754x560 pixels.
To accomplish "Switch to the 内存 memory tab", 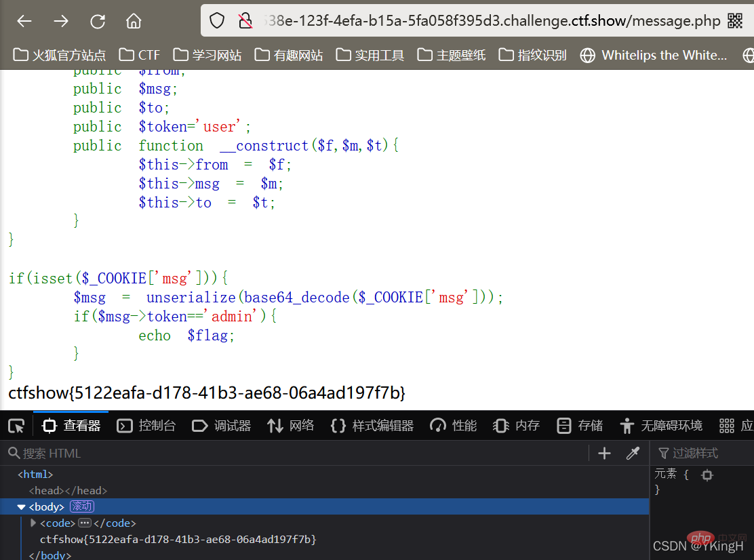I will point(516,426).
